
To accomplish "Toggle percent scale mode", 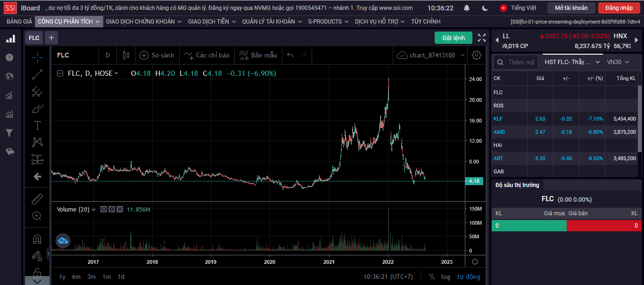I will tap(432, 277).
